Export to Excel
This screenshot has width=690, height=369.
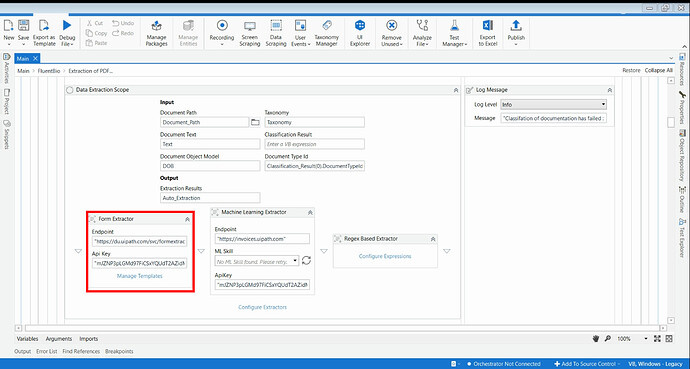[x=488, y=33]
